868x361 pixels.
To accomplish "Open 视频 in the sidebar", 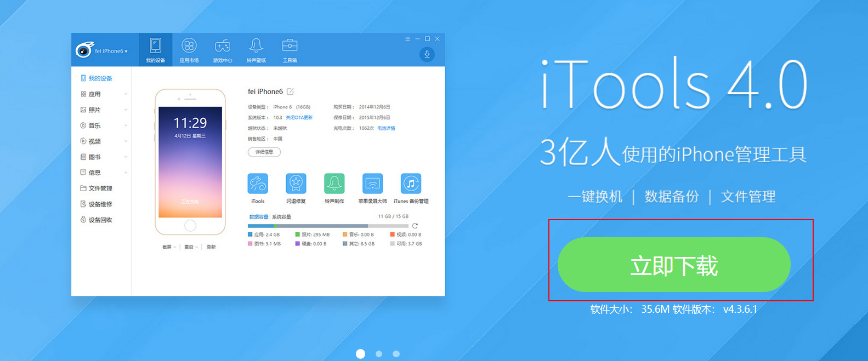I will click(91, 141).
